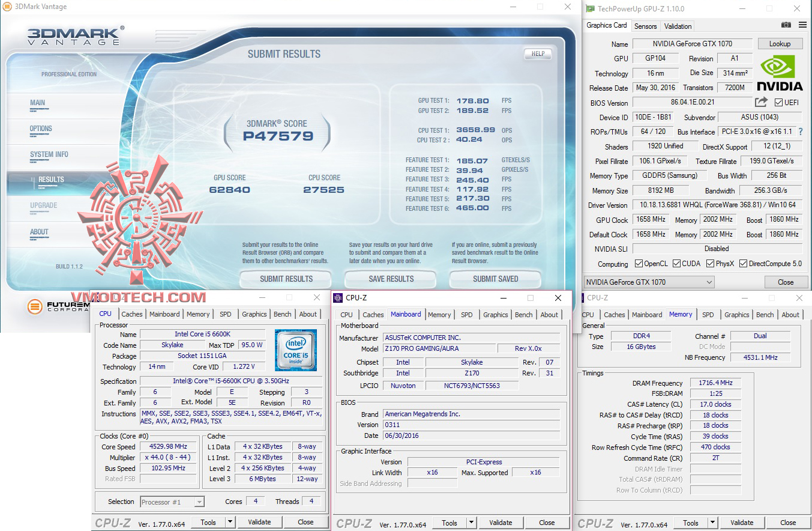Click the Validate button in CPU-Z

pos(260,522)
